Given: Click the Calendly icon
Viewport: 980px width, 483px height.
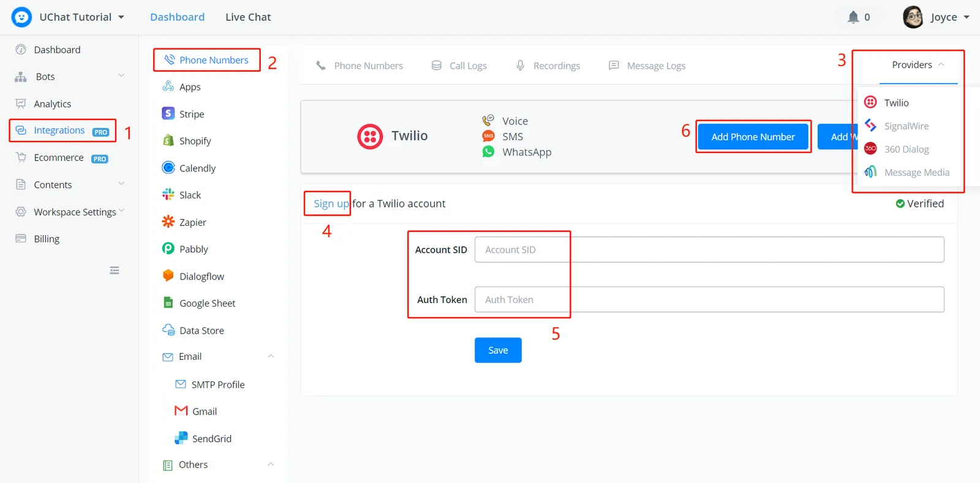Looking at the screenshot, I should tap(168, 168).
